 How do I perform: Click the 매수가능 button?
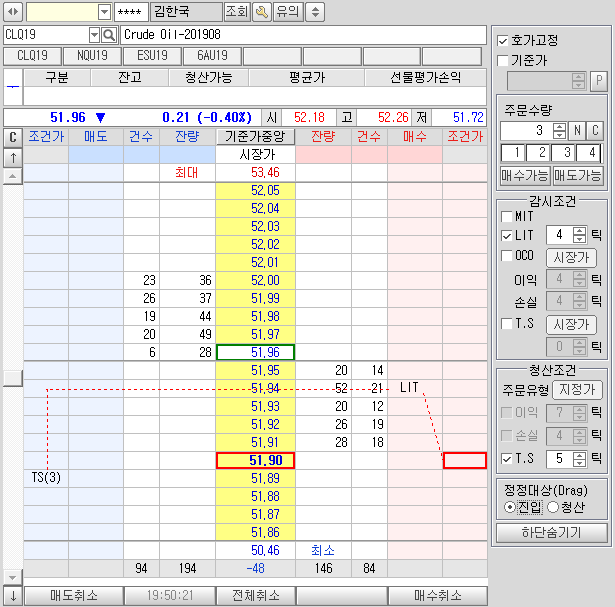pos(524,175)
